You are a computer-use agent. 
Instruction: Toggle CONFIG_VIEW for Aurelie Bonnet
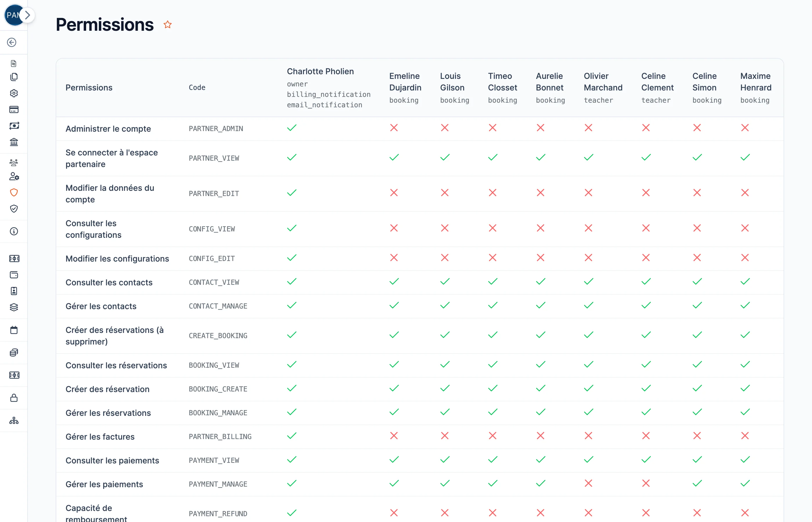tap(541, 228)
